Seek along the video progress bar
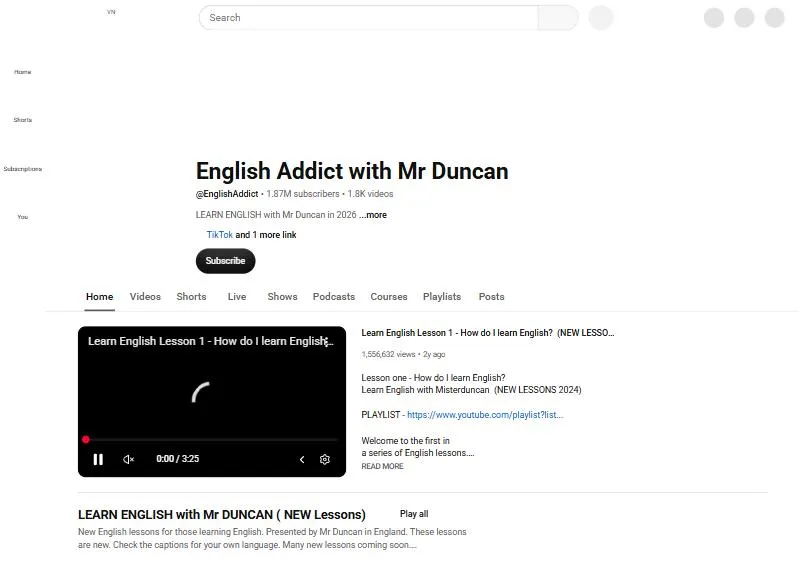 click(x=211, y=439)
